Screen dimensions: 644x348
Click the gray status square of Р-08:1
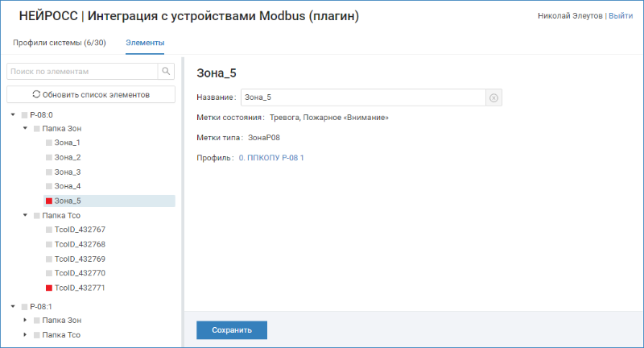(24, 307)
